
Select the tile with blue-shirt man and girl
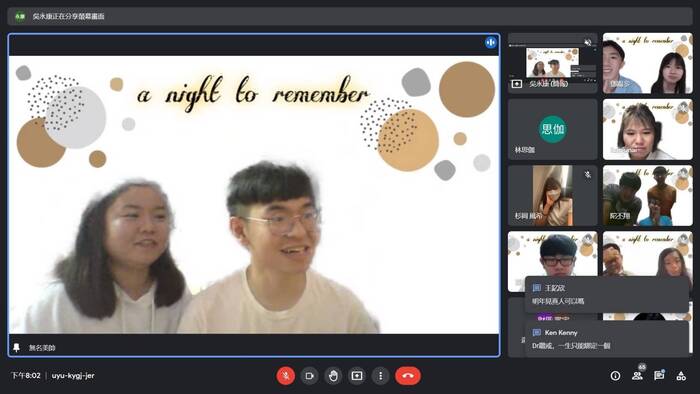tap(648, 63)
